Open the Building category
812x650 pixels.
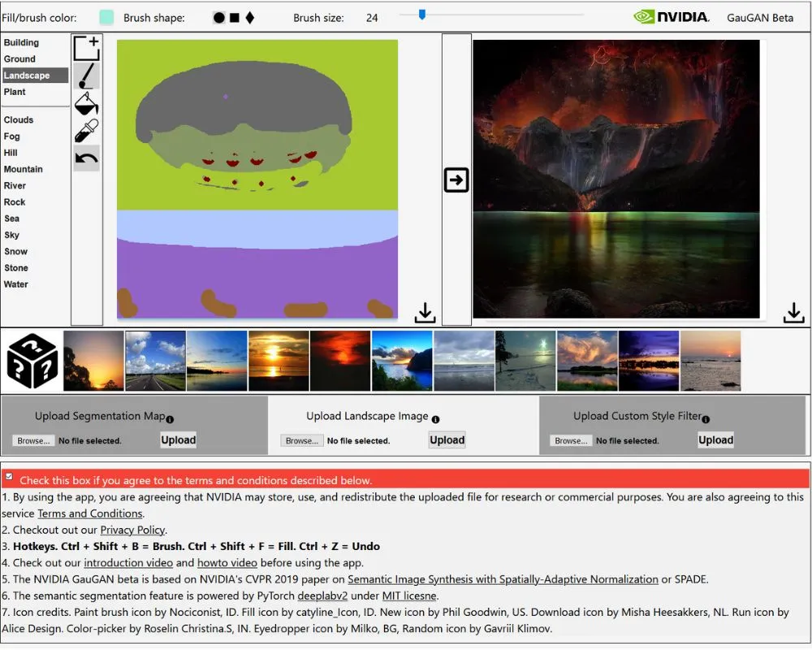(21, 42)
